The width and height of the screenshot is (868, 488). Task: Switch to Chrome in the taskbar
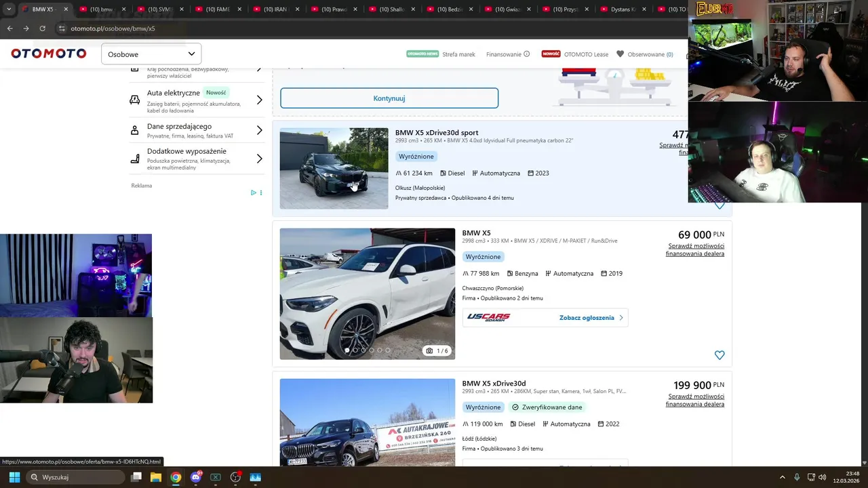(x=176, y=477)
